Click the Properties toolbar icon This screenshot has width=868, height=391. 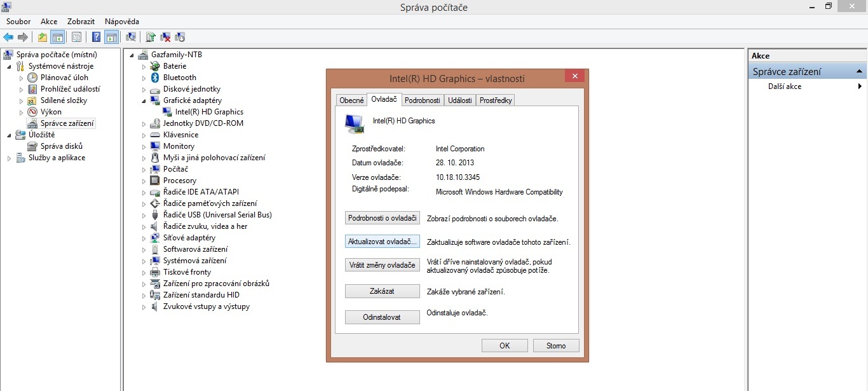(76, 37)
